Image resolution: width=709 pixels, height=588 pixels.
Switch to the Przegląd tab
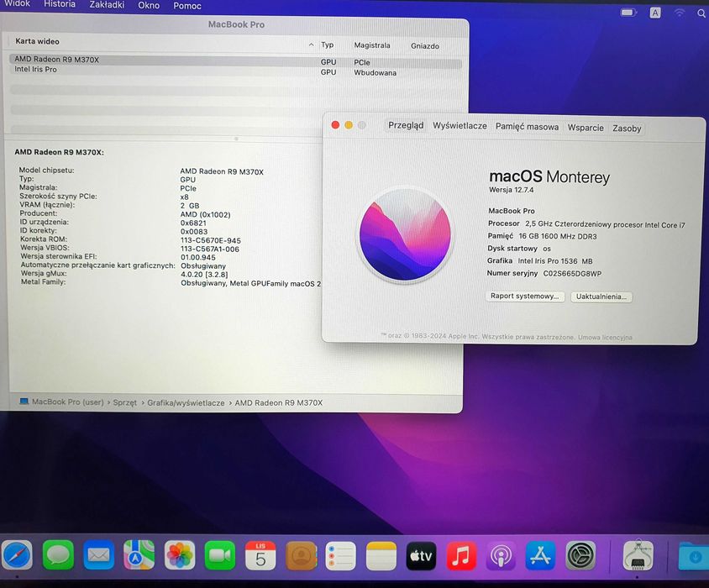pyautogui.click(x=406, y=125)
